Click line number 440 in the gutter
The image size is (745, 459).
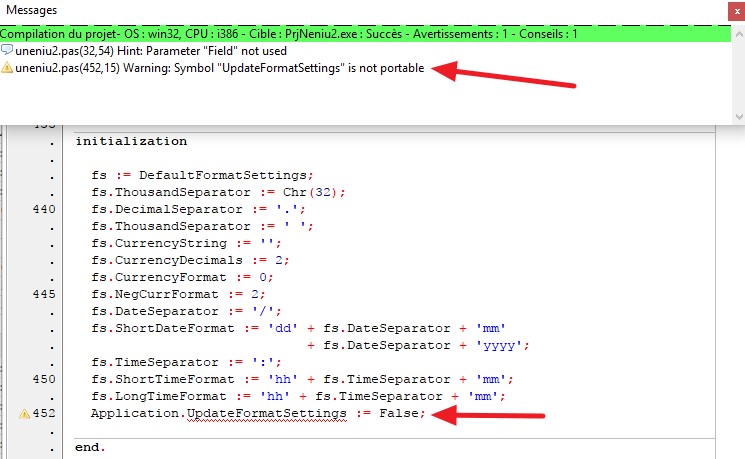coord(44,209)
